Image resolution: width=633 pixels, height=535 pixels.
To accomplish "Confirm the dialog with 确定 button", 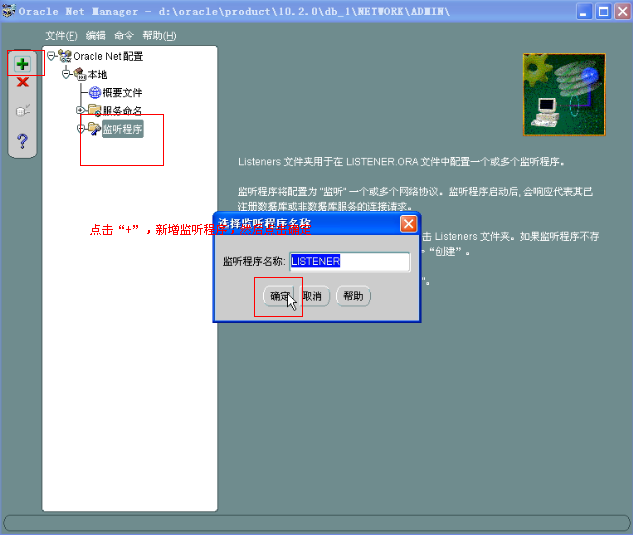I will click(279, 296).
